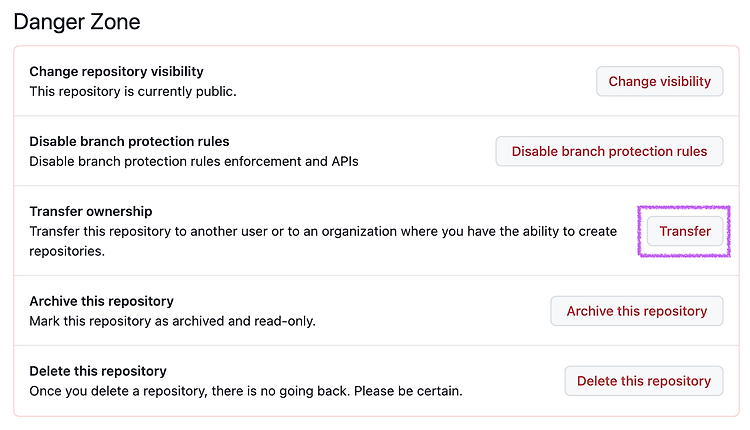Click the red Disable branch protection rules button

(x=609, y=151)
